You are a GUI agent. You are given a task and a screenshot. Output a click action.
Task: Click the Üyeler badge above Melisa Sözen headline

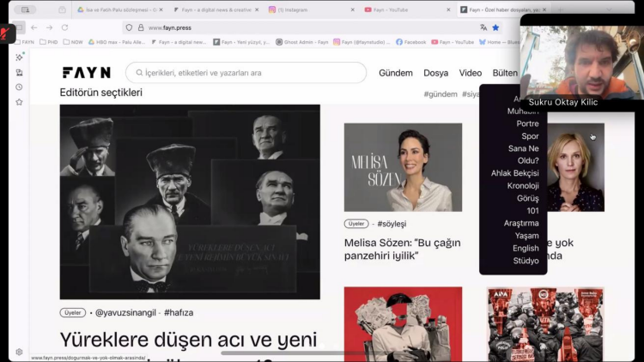[x=356, y=224]
